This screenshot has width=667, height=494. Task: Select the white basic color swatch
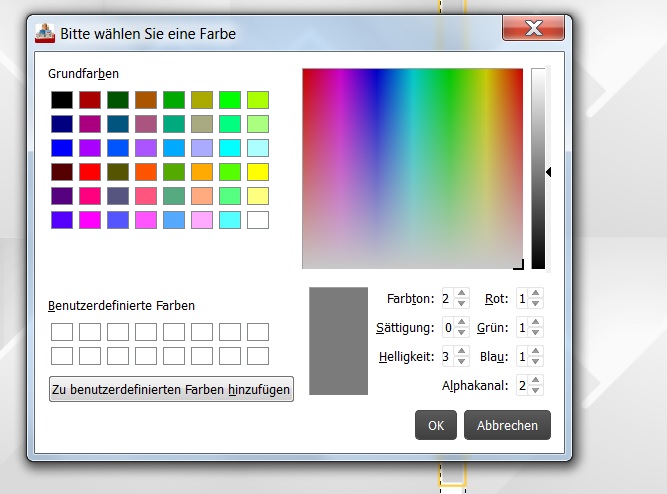point(258,220)
